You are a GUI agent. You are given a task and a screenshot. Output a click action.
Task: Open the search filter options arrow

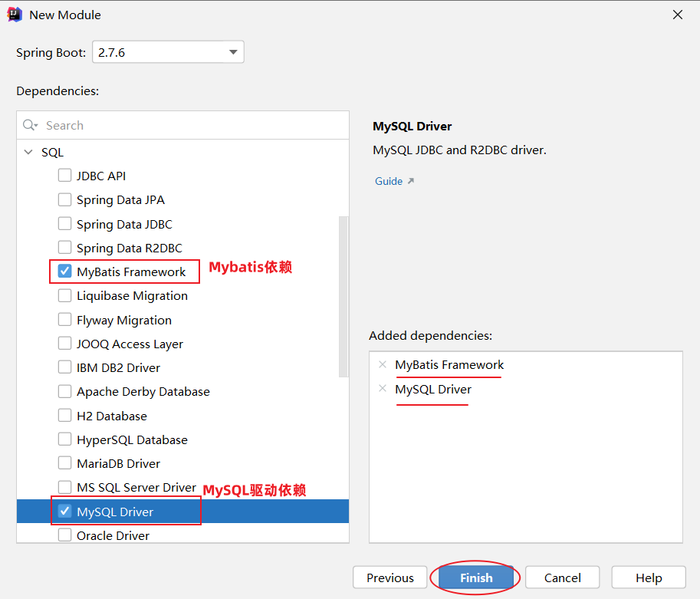click(x=36, y=125)
